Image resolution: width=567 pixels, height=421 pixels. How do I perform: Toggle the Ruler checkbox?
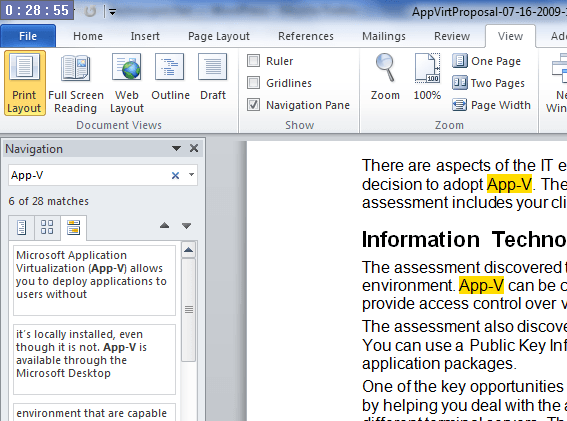click(x=253, y=61)
